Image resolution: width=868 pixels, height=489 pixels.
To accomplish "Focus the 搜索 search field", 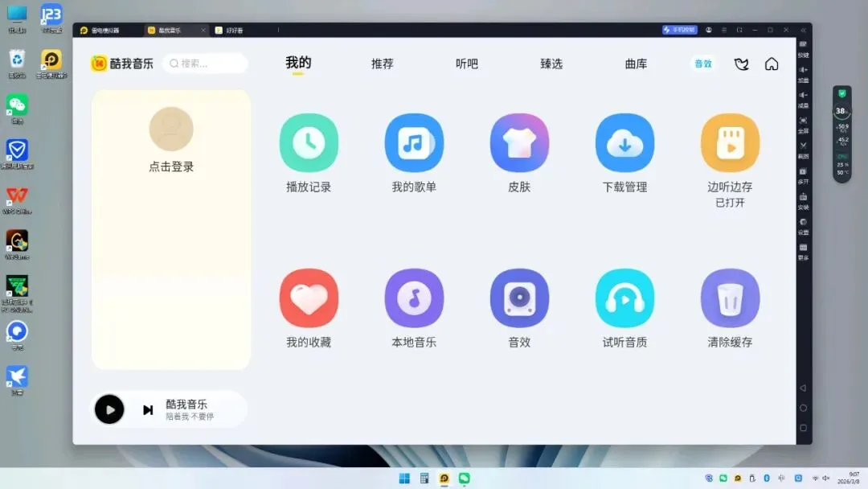I will click(x=206, y=63).
